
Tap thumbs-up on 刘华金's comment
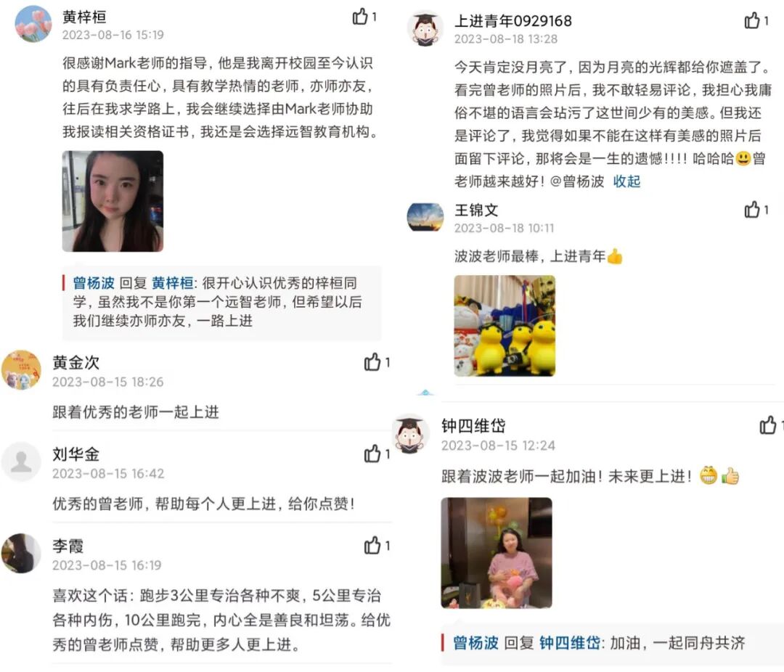[x=372, y=454]
